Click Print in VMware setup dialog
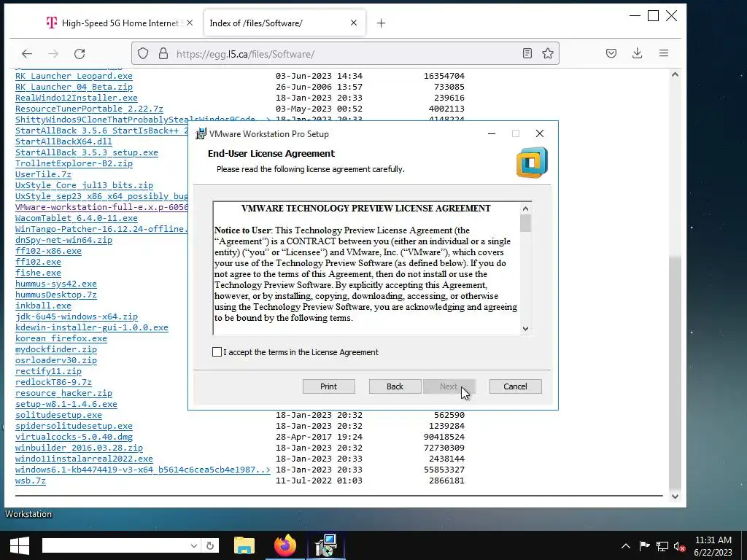The width and height of the screenshot is (747, 560). pos(329,386)
